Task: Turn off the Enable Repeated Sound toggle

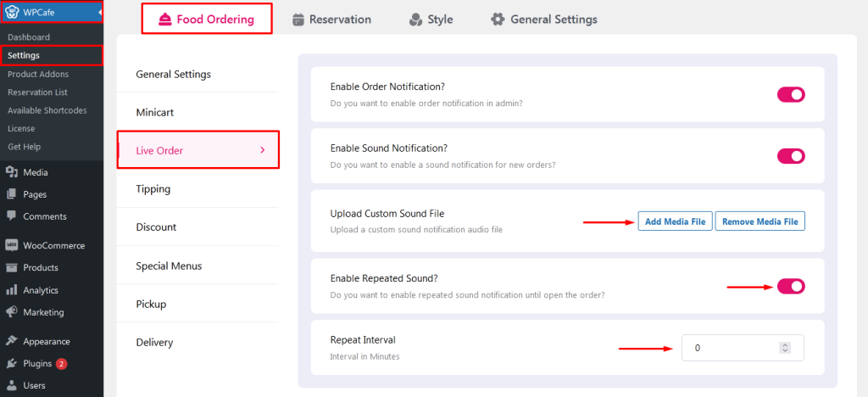Action: click(x=791, y=286)
